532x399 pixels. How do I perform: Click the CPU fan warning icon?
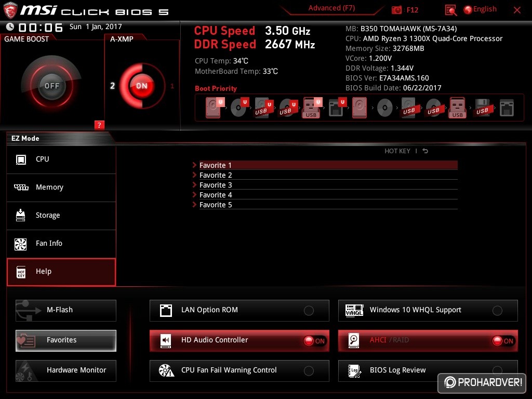[x=167, y=370]
